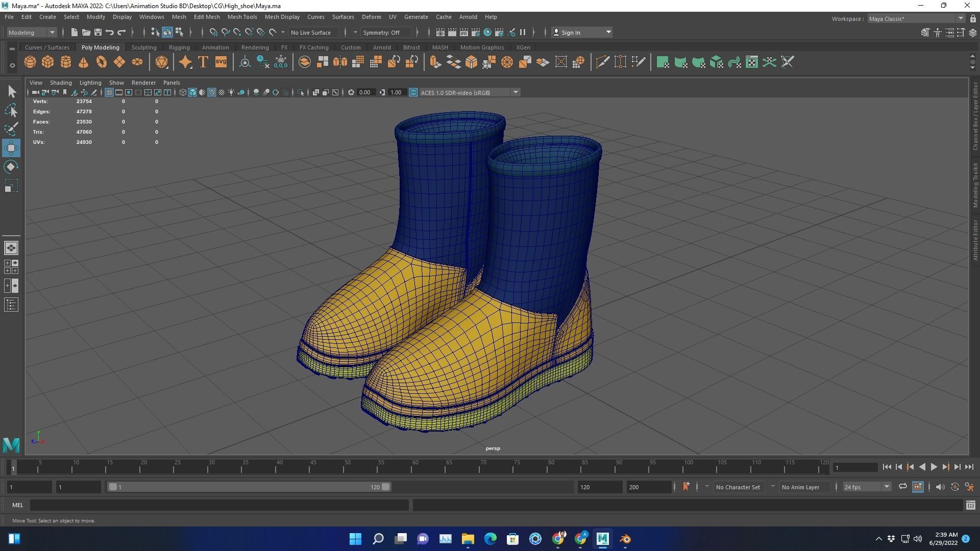Image resolution: width=980 pixels, height=551 pixels.
Task: Toggle Auto Keyframe button
Action: (955, 487)
